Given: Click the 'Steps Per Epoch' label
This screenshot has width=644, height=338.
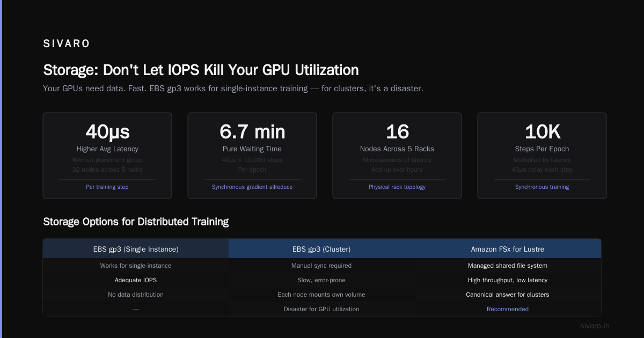Looking at the screenshot, I should 542,149.
